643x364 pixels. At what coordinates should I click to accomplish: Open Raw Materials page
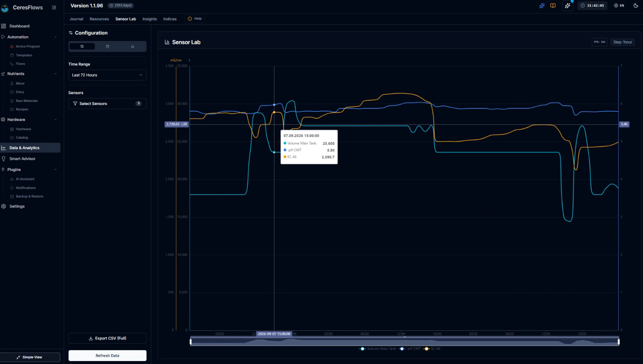pos(27,101)
